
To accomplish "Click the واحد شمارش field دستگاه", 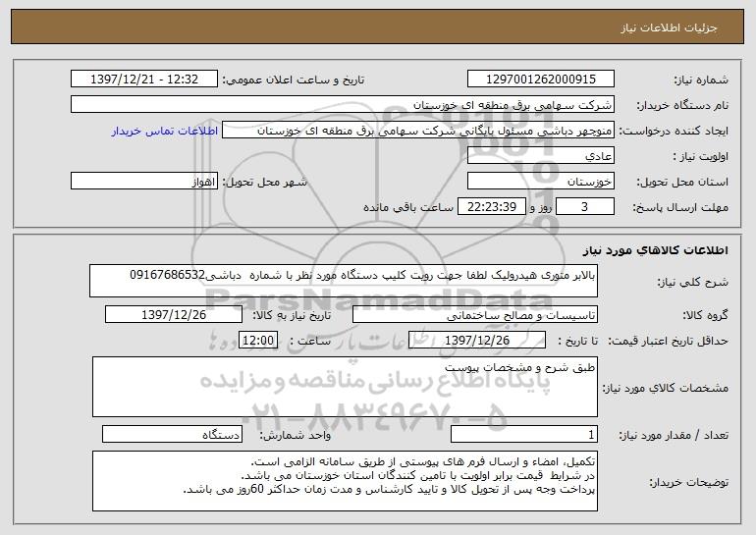I will [x=172, y=434].
